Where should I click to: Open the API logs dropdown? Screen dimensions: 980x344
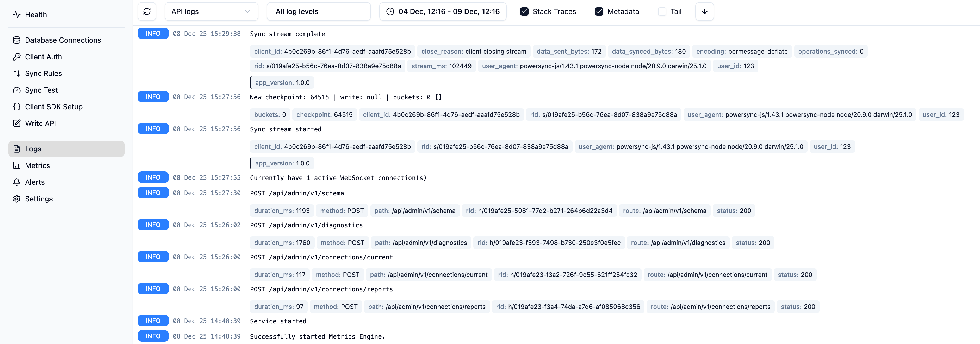(x=211, y=11)
